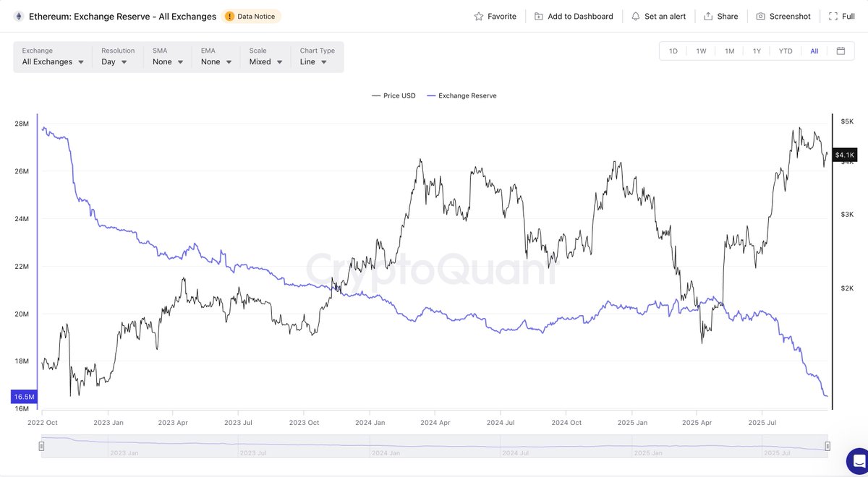Click the $2K price axis label
Image resolution: width=868 pixels, height=477 pixels.
coord(847,288)
